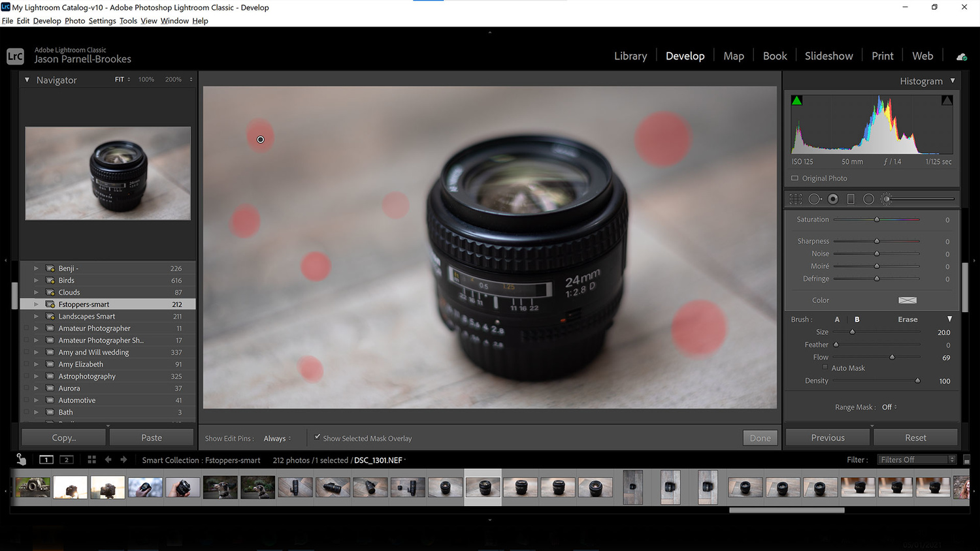Screen dimensions: 980x551
Task: Open the Radial Filter tool
Action: point(869,198)
